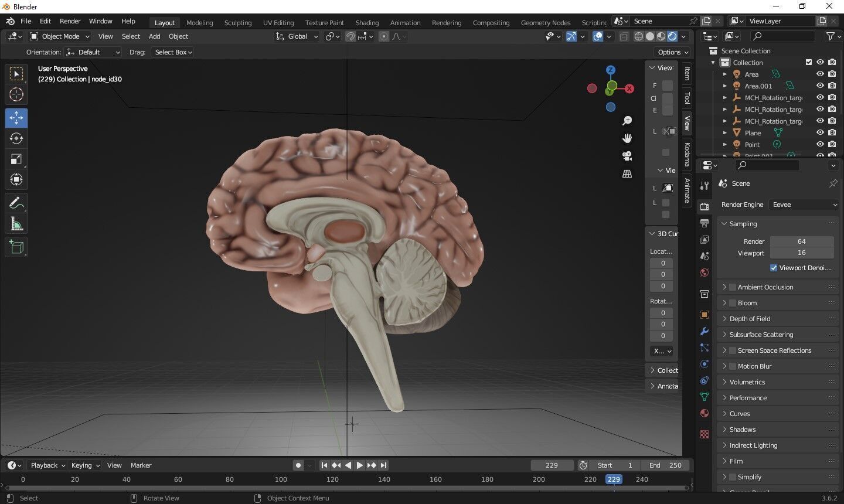Select solid viewport shading
The width and height of the screenshot is (844, 504).
point(650,36)
